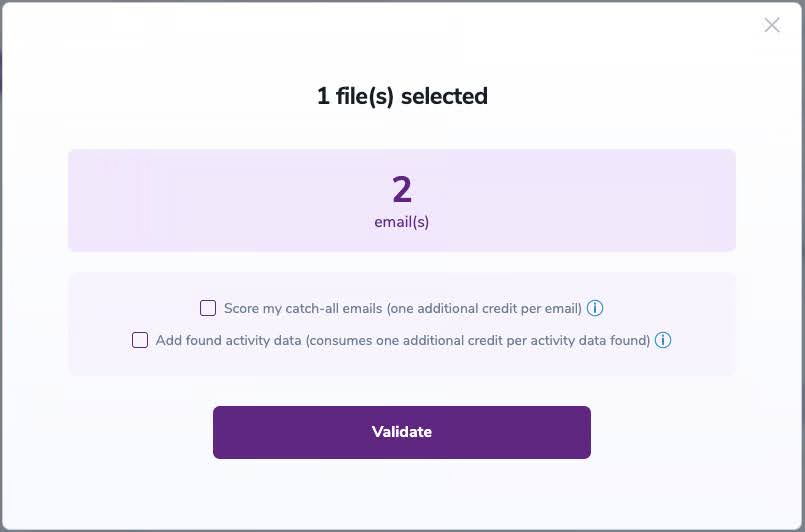Screen dimensions: 805x532
Task: Click the blank area left of the catch-all checkbox
Action: tap(140, 308)
